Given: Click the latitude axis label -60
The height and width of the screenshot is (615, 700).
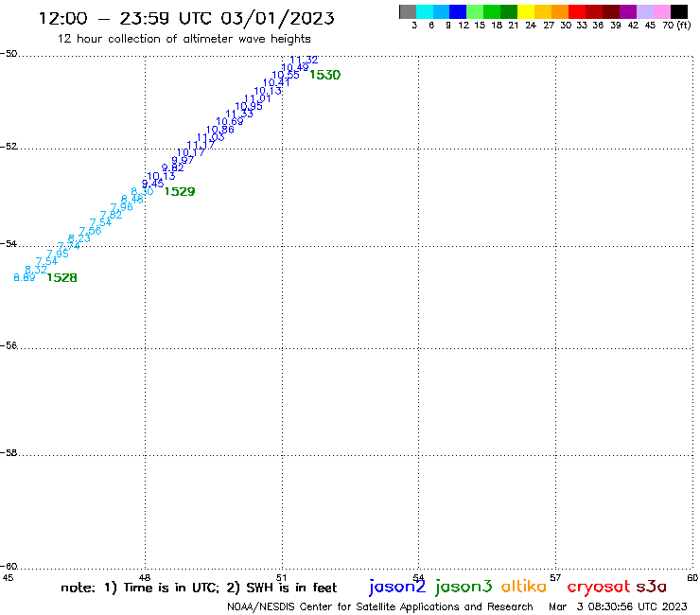Looking at the screenshot, I should click(9, 567).
